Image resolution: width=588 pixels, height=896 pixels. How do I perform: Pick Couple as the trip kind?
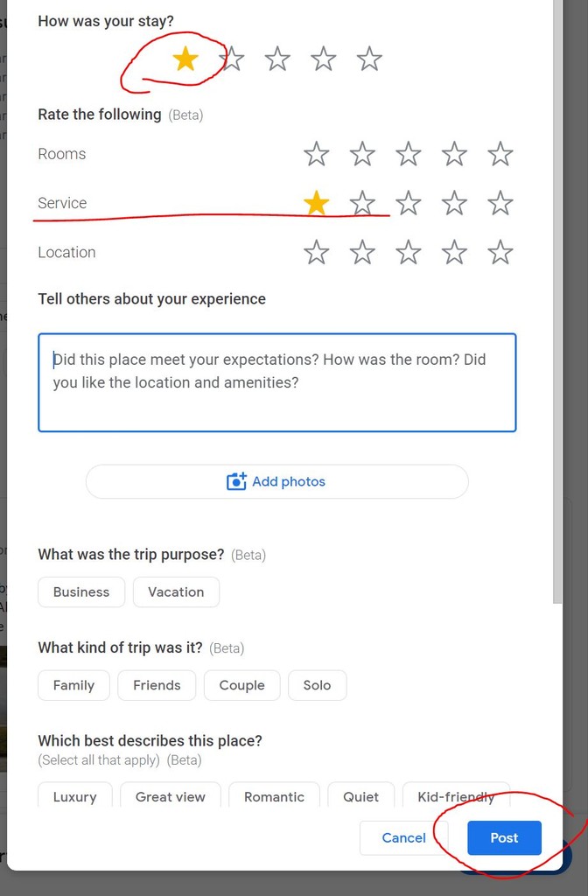click(241, 685)
